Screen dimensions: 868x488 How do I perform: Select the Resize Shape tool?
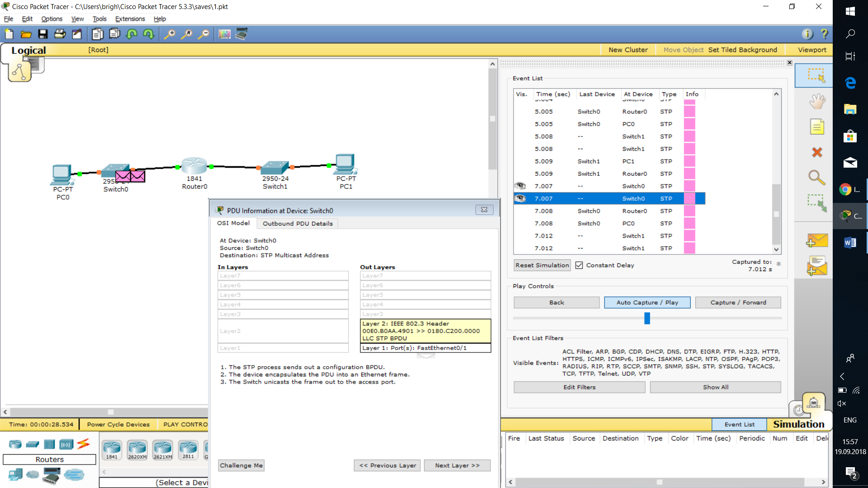(x=817, y=203)
